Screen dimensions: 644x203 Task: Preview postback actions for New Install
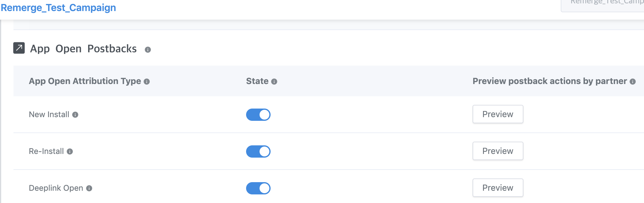point(498,114)
